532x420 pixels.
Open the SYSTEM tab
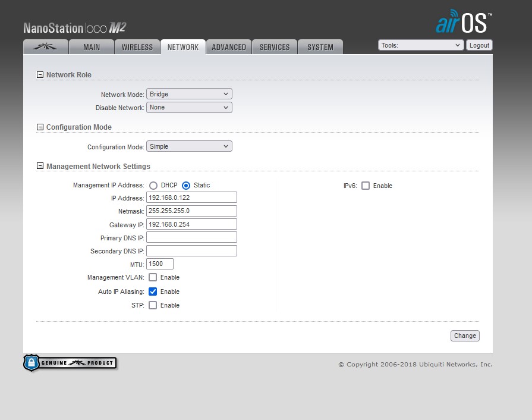click(320, 47)
